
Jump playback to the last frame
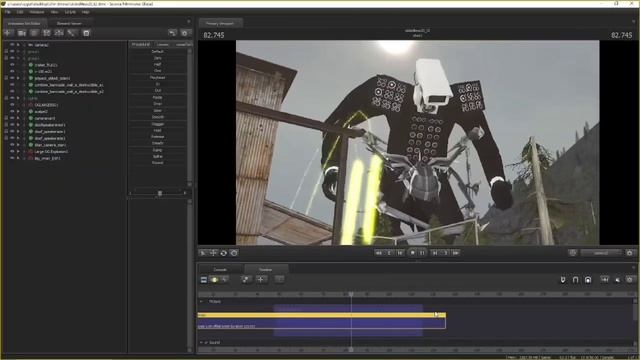(456, 253)
